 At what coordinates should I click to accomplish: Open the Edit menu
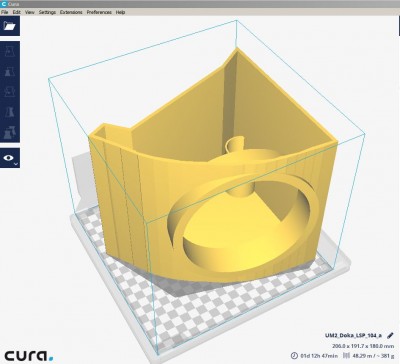coord(16,12)
